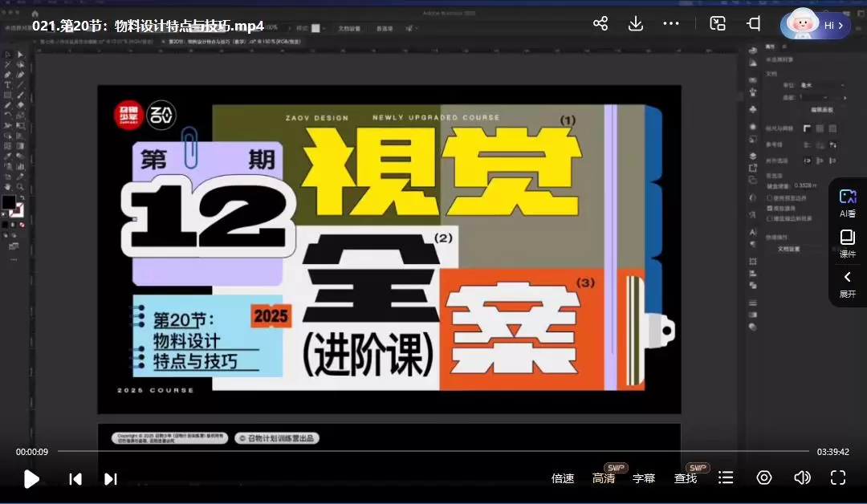
Task: Enter fullscreen mode
Action: pyautogui.click(x=838, y=478)
